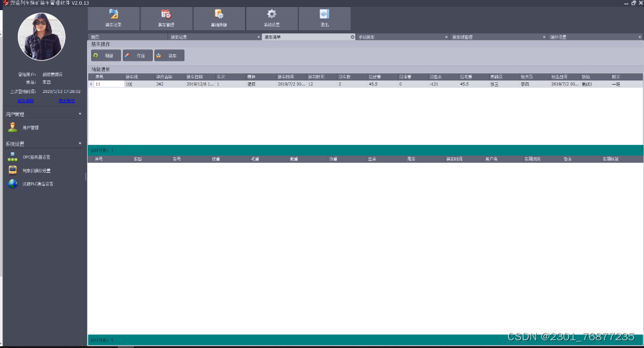This screenshot has height=348, width=644.
Task: Collapse the 用户管理 sidebar section arrow
Action: click(x=80, y=114)
